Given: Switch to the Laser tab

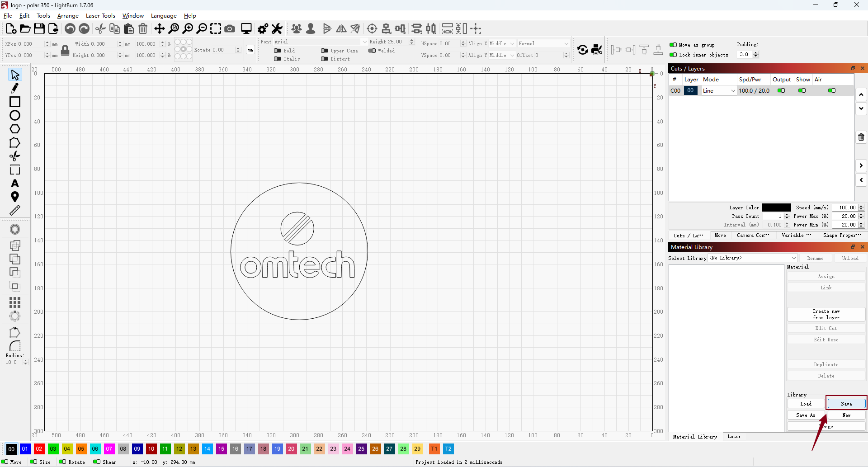Looking at the screenshot, I should (734, 436).
